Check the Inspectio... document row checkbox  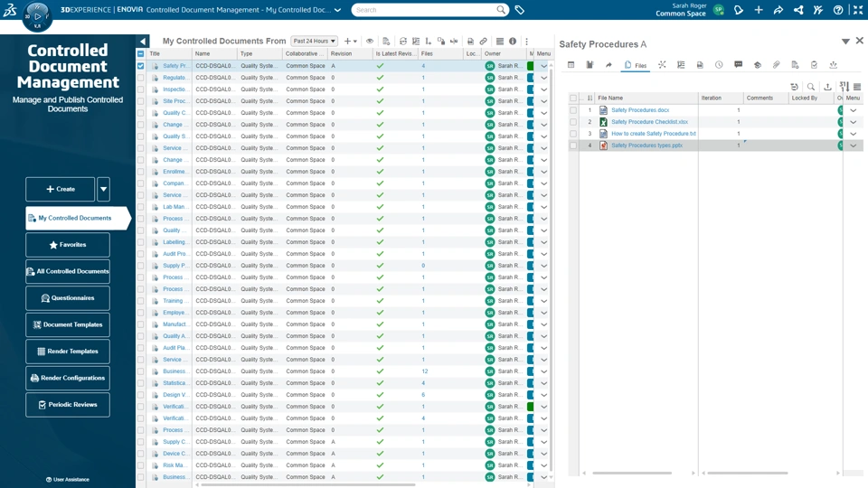141,89
